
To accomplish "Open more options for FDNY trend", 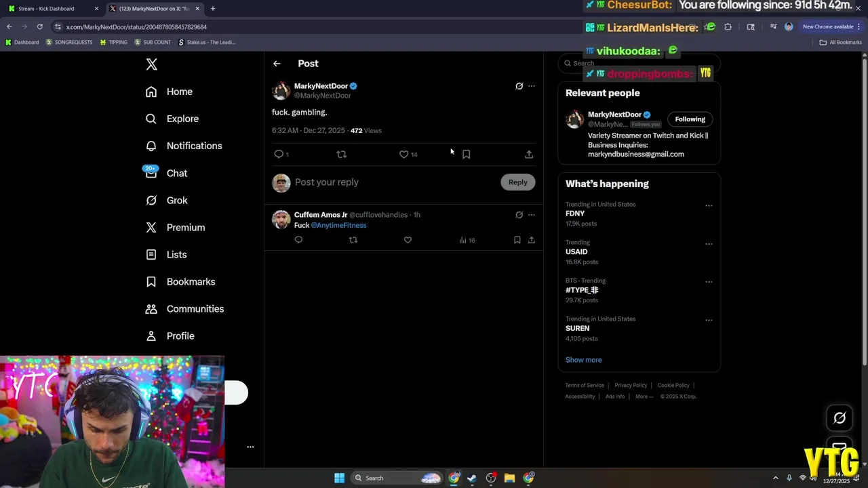I will click(709, 205).
